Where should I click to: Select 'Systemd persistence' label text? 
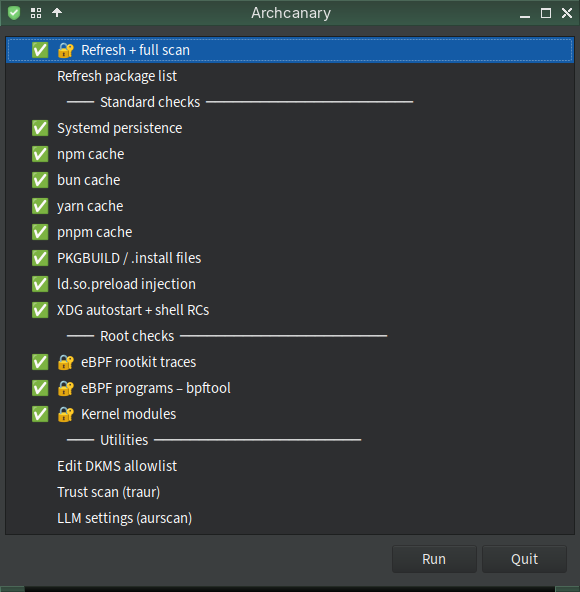pyautogui.click(x=120, y=128)
